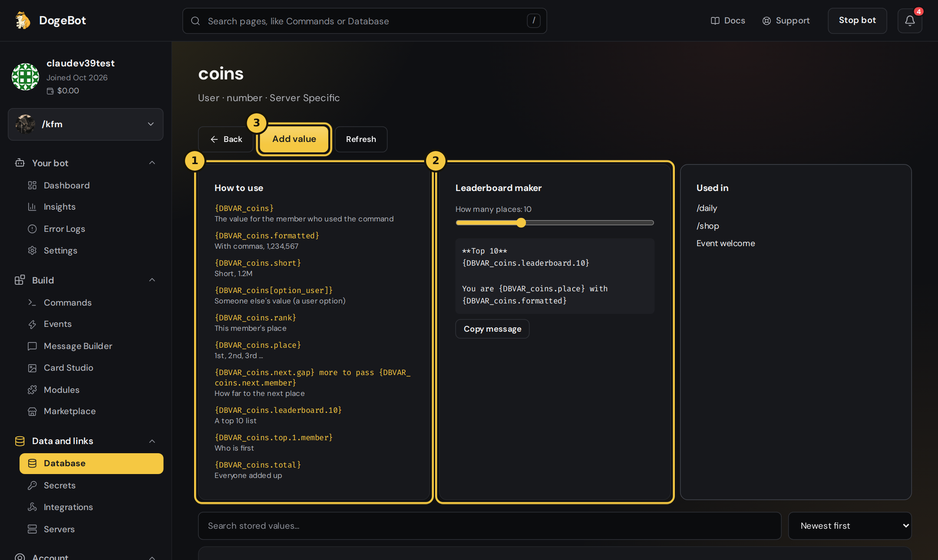Go to the Insights page
Image resolution: width=938 pixels, height=560 pixels.
(x=91, y=207)
